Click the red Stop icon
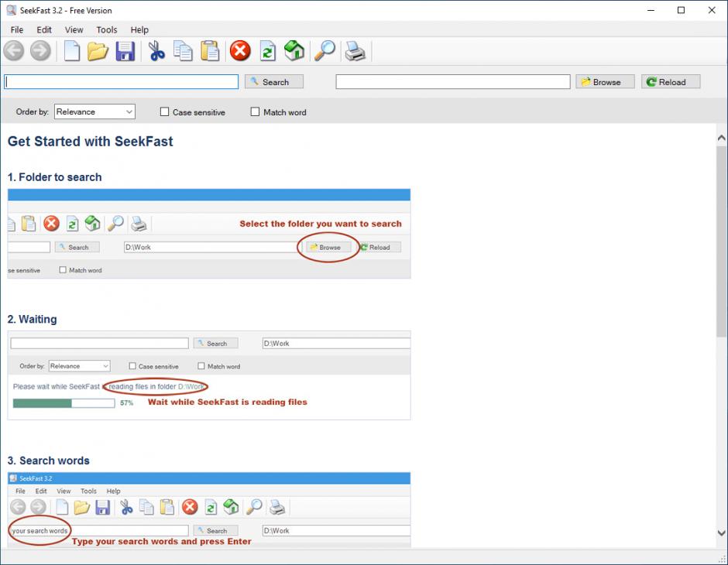This screenshot has height=565, width=728. click(x=241, y=51)
